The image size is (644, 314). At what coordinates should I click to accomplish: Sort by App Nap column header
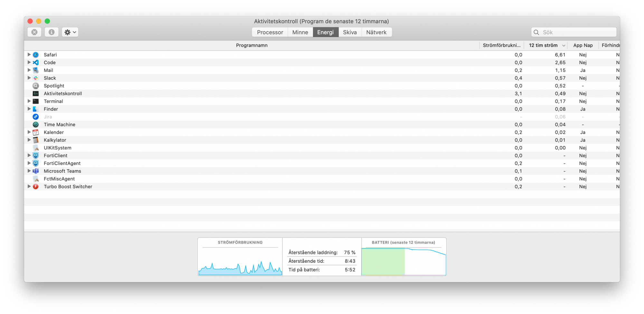point(583,45)
